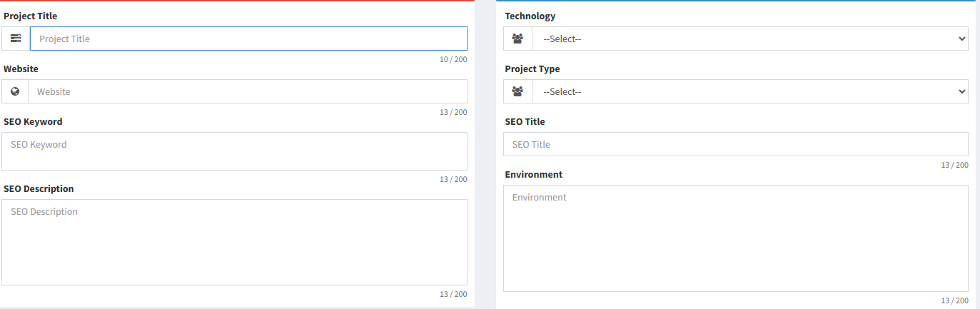The height and width of the screenshot is (309, 980).
Task: Click the "Website" field label
Action: [21, 69]
